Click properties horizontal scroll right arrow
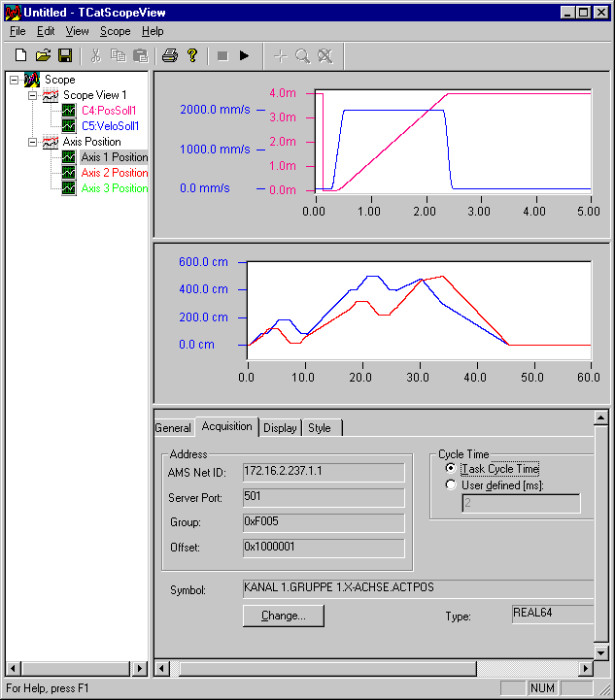 pos(586,668)
